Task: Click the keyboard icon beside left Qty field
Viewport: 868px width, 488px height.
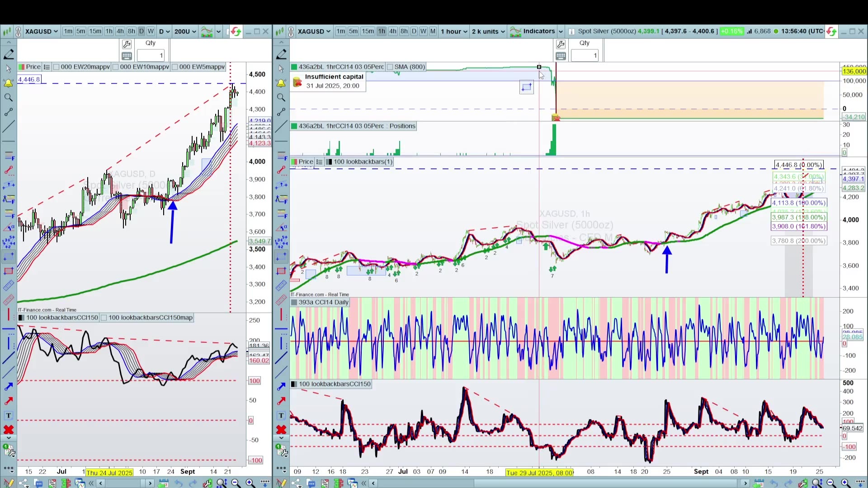Action: coord(127,56)
